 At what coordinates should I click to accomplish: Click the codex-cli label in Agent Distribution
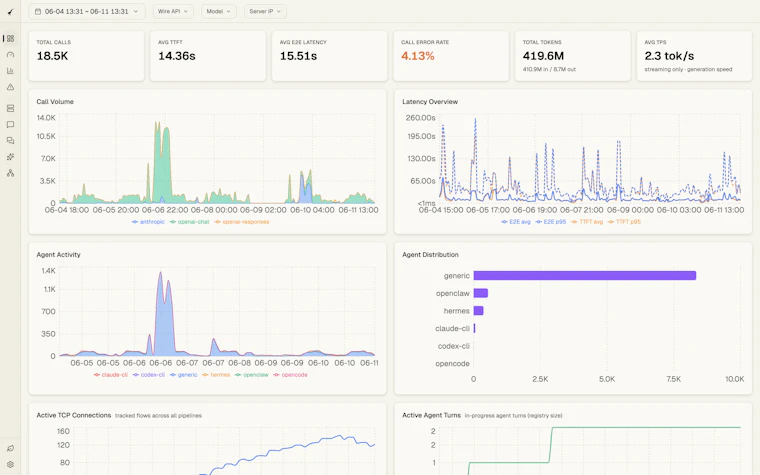[454, 346]
